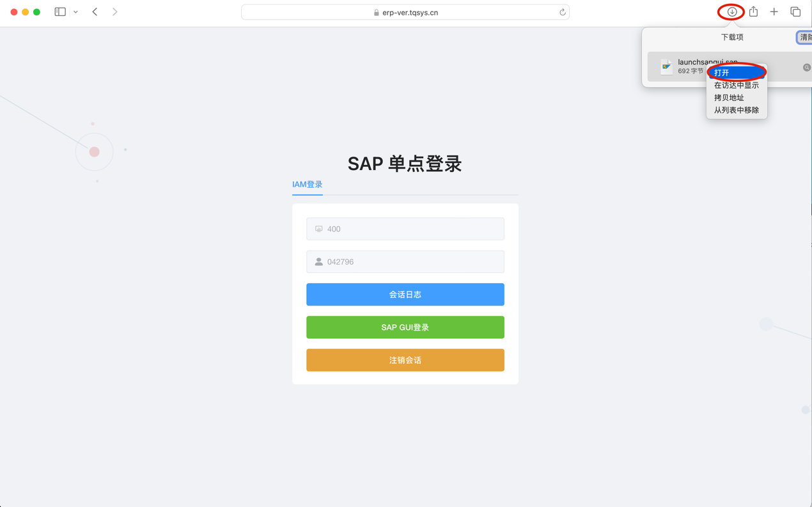Click the green SAP GUI登录 button
Viewport: 812px width, 507px height.
pyautogui.click(x=405, y=327)
